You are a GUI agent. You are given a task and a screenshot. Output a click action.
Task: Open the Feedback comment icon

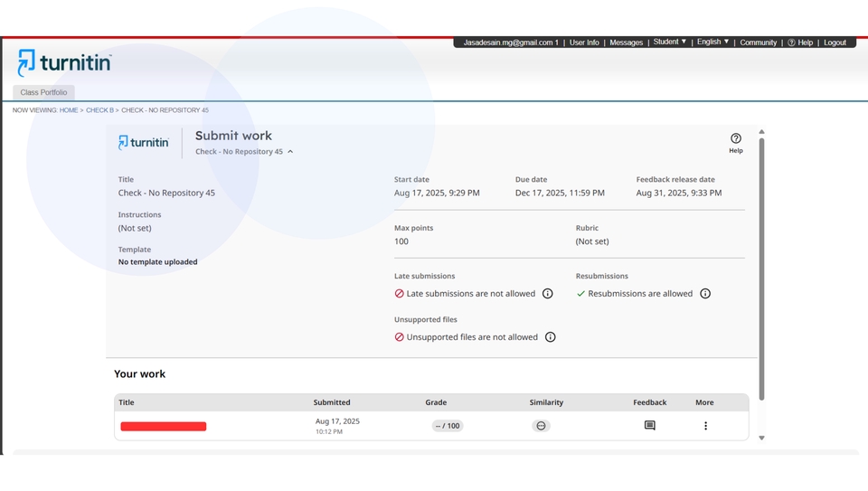649,426
